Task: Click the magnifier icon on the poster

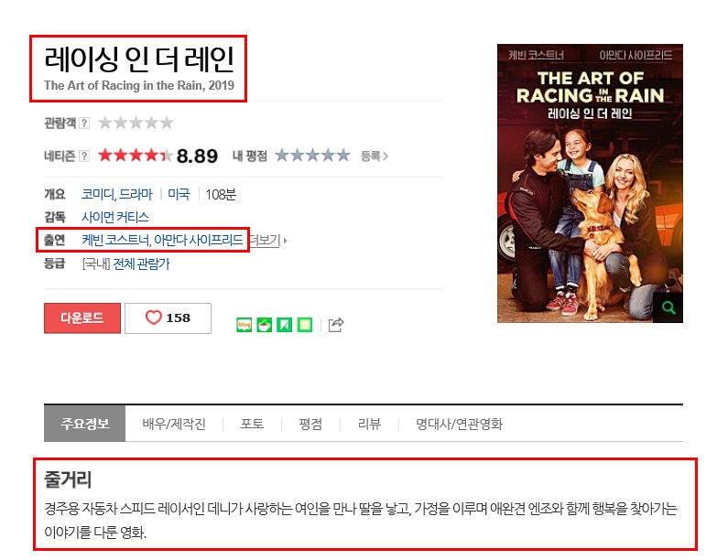Action: tap(668, 308)
